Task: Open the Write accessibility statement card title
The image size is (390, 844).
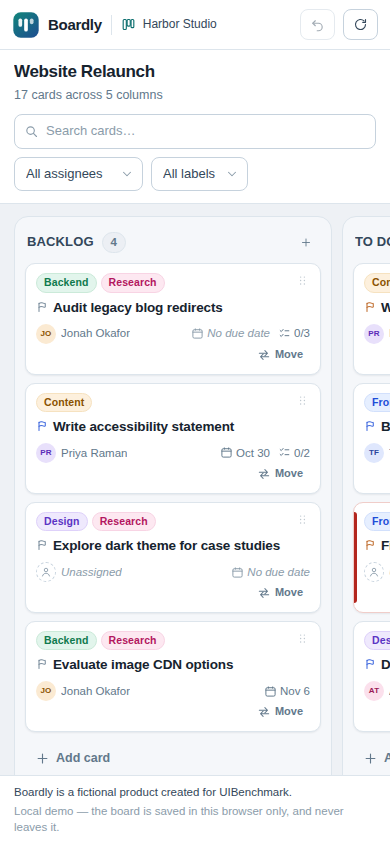Action: point(144,427)
